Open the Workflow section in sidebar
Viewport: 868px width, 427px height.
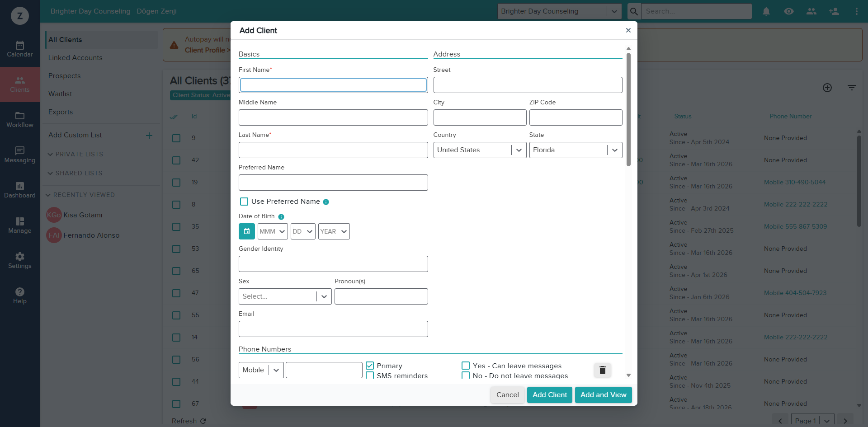[20, 120]
